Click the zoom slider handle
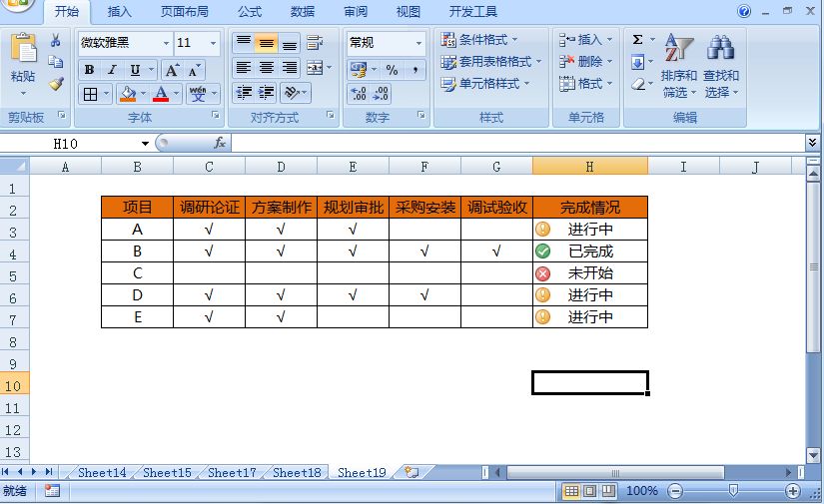Viewport: 824px width, 504px height. (734, 491)
